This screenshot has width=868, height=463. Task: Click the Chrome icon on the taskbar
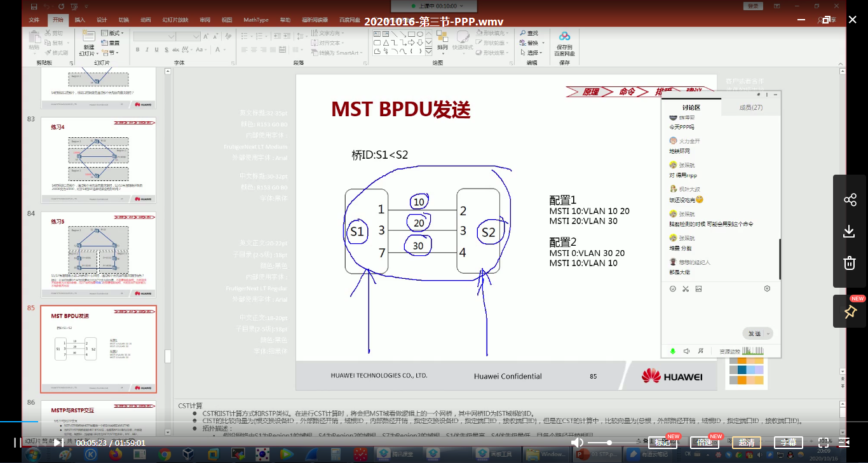(165, 454)
